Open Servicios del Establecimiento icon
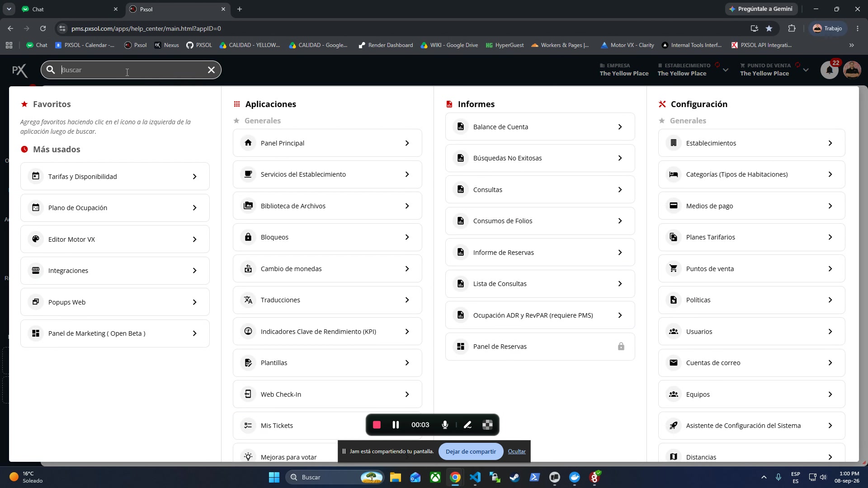Image resolution: width=868 pixels, height=488 pixels. point(248,174)
